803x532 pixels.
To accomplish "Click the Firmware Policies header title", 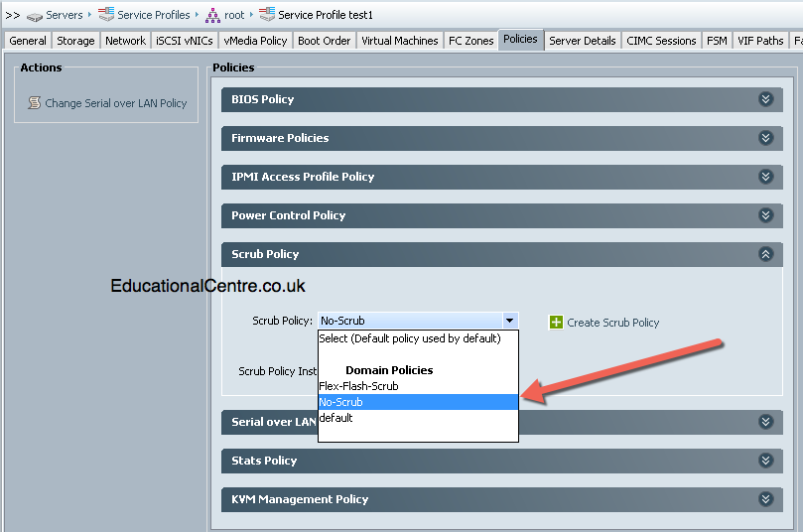I will click(x=280, y=138).
